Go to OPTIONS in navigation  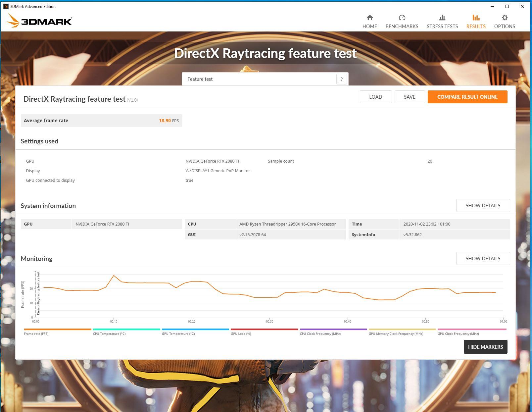[505, 26]
